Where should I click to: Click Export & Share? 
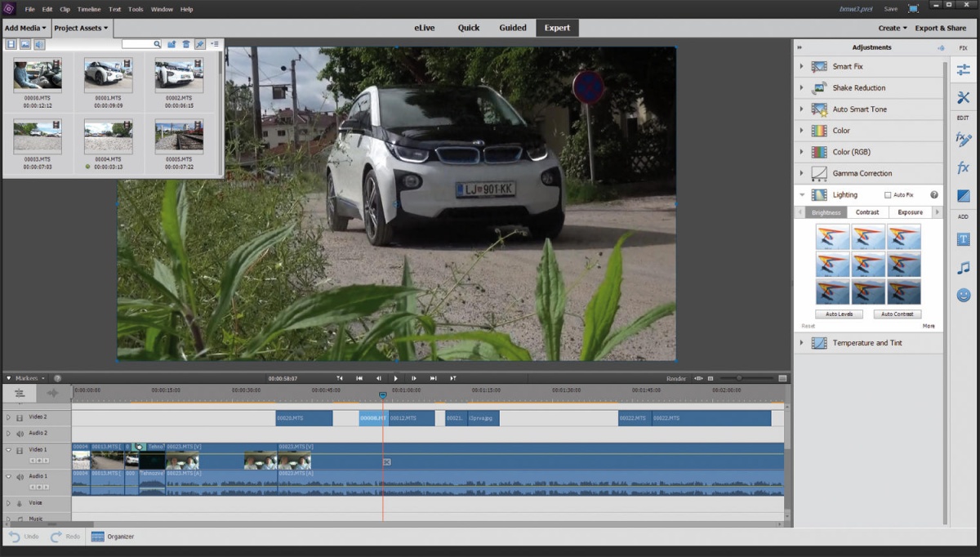point(941,28)
